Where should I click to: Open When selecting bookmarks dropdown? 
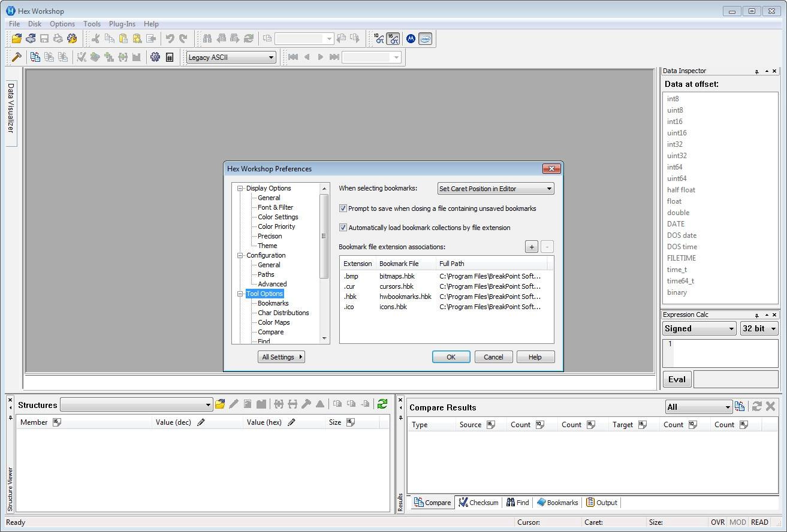(x=496, y=189)
